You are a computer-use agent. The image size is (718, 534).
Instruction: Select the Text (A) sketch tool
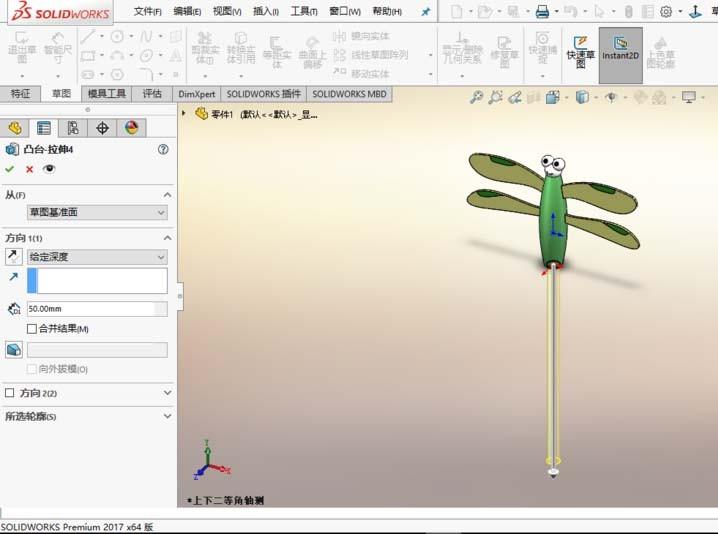(176, 56)
